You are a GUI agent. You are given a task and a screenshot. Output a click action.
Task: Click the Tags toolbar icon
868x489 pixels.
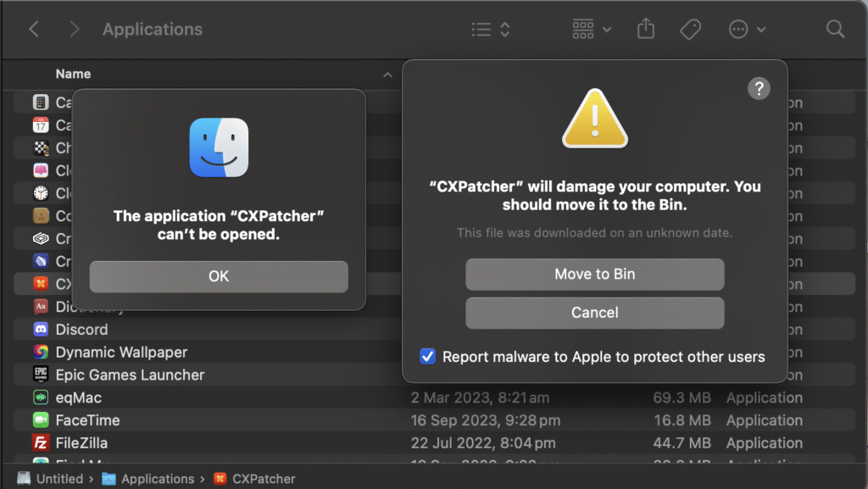tap(690, 30)
